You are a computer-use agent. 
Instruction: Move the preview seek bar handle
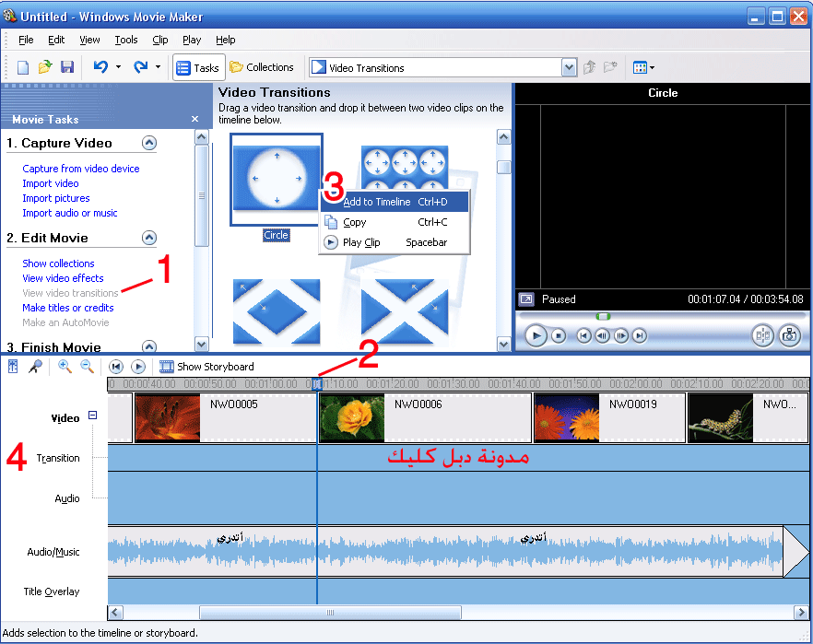[x=603, y=316]
